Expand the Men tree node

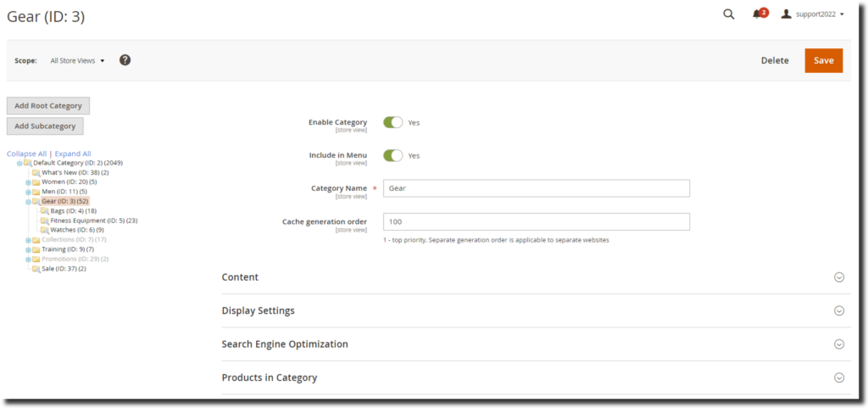pos(28,192)
